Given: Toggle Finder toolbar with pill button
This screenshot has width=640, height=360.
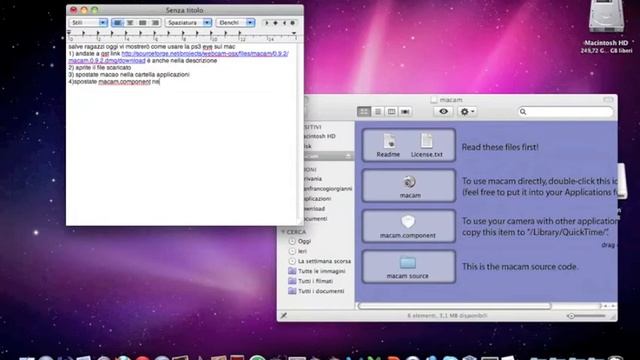Looking at the screenshot, I should tap(608, 100).
